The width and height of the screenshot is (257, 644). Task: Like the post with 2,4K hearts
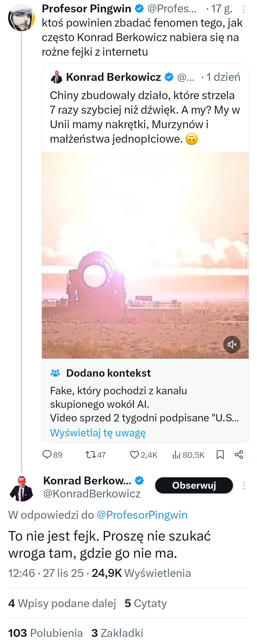click(134, 454)
